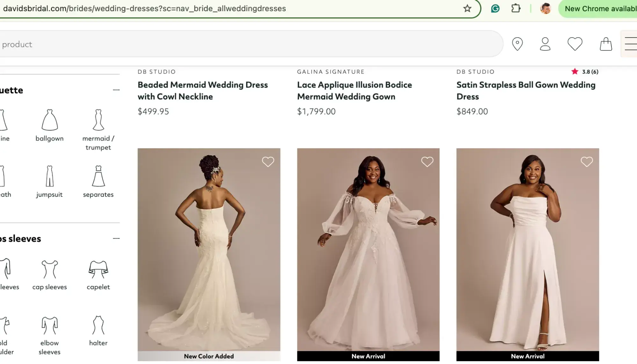Click the store locator pin icon
This screenshot has width=637, height=364.
point(517,44)
